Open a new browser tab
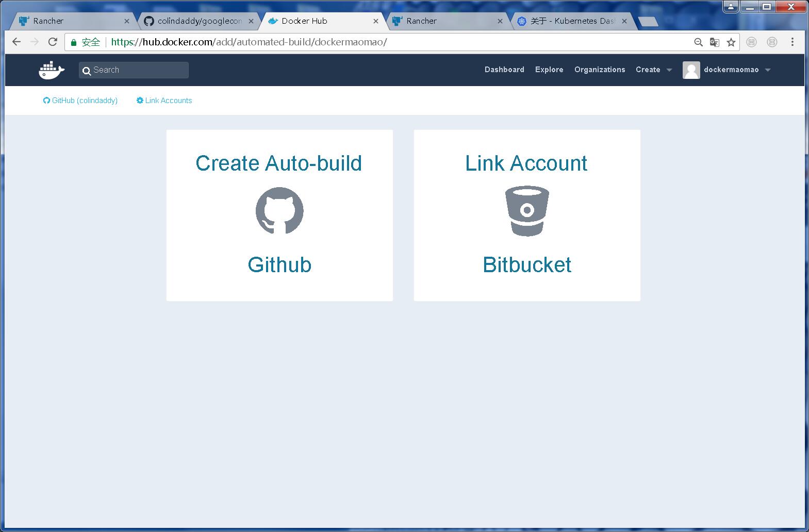 648,21
